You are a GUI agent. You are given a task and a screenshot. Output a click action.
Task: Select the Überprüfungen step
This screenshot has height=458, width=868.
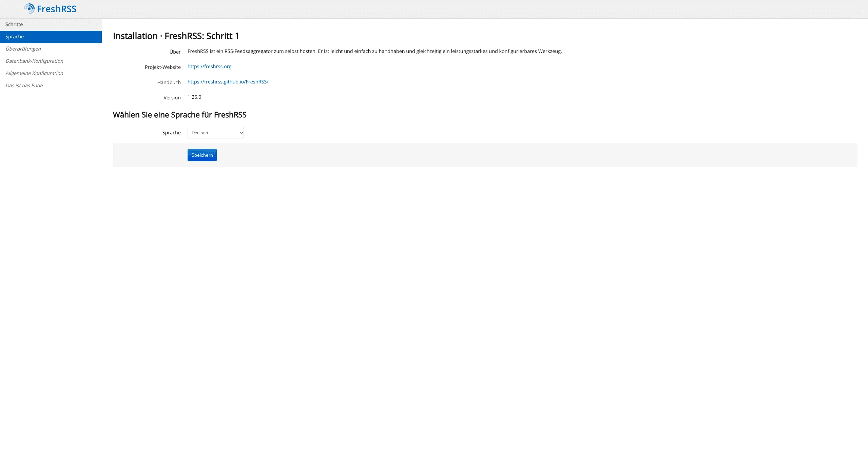51,49
